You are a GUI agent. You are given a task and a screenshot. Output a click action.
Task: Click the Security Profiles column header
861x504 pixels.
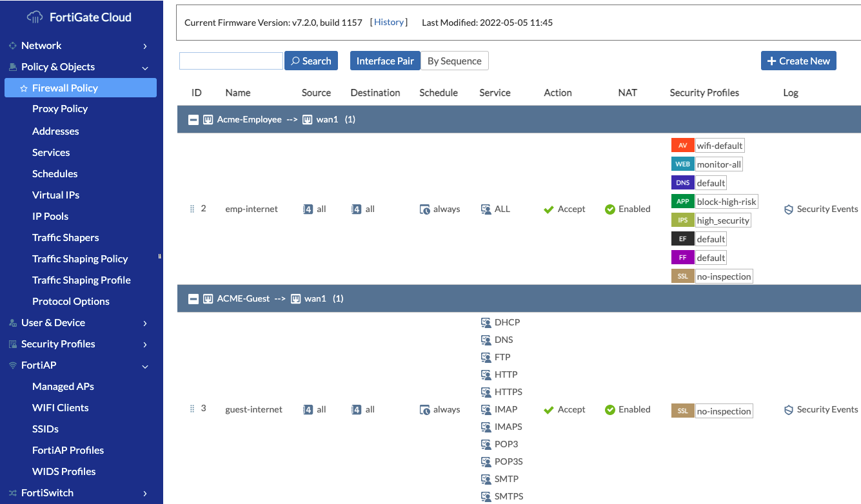(704, 92)
